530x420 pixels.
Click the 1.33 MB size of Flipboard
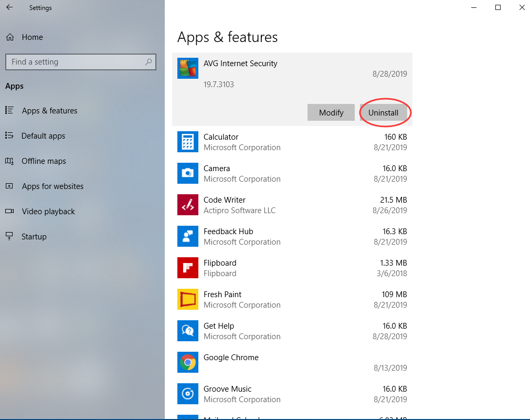click(x=394, y=262)
